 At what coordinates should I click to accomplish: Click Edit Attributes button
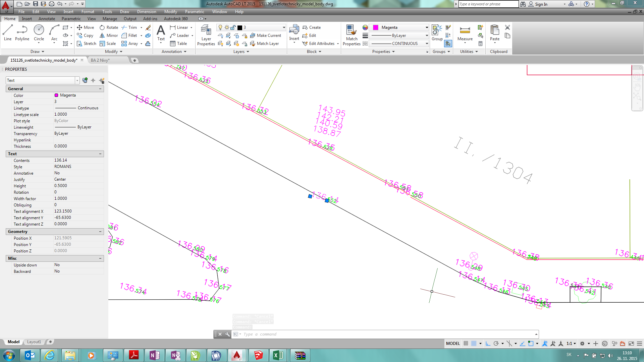[x=318, y=44]
